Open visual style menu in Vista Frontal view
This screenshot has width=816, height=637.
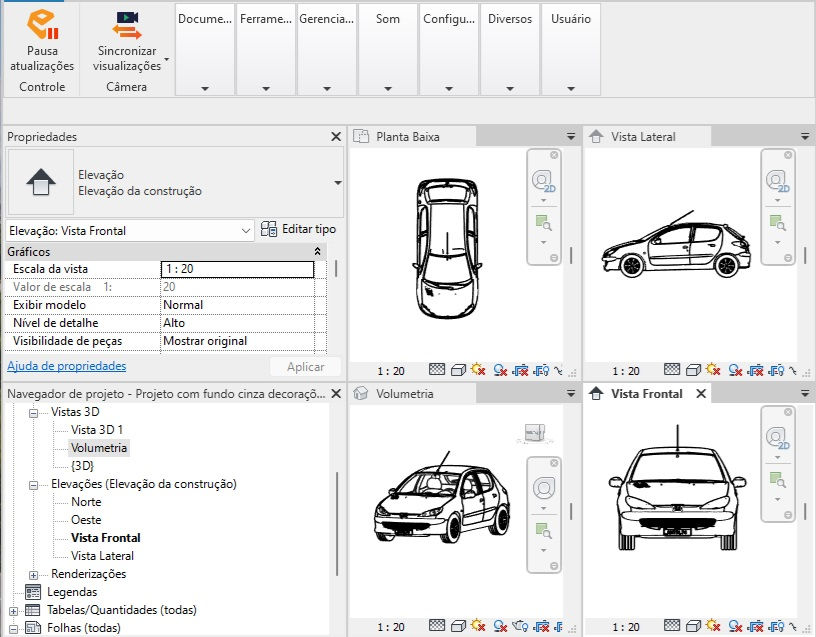pos(694,626)
